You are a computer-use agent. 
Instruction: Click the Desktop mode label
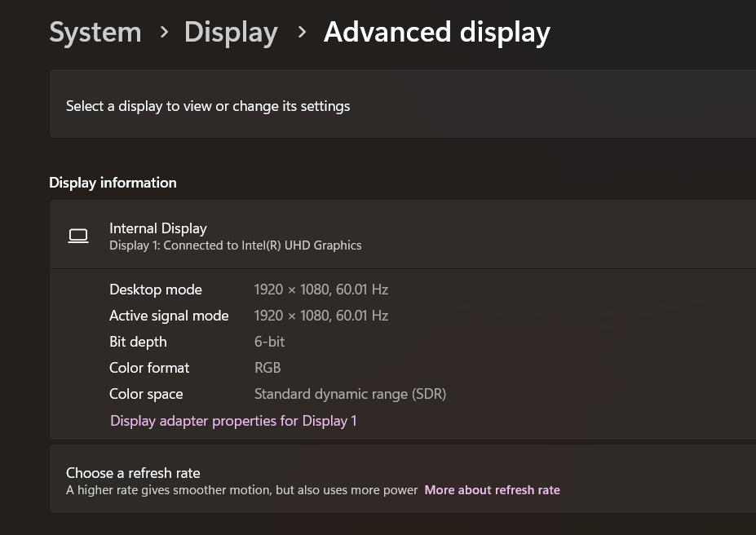coord(156,290)
